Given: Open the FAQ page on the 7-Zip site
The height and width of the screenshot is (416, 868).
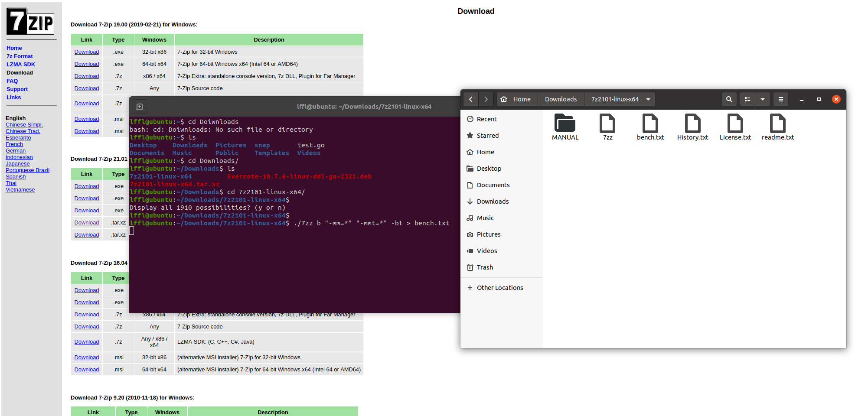Looking at the screenshot, I should coord(12,81).
